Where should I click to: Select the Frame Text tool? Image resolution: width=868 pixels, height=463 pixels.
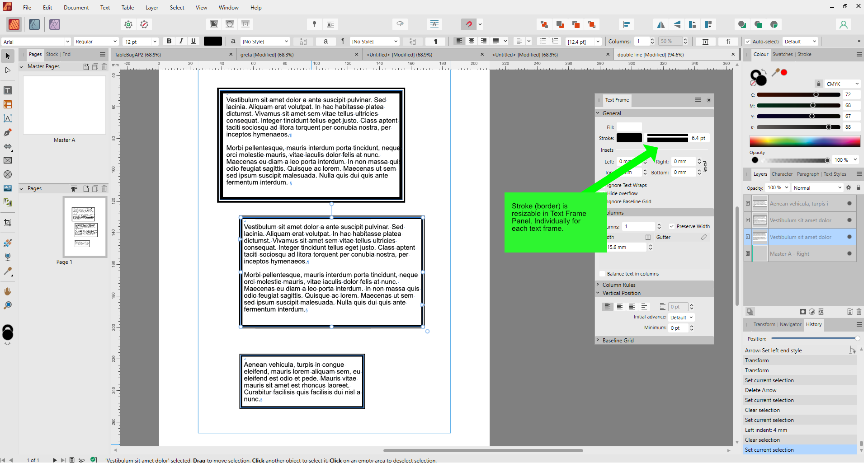click(7, 119)
